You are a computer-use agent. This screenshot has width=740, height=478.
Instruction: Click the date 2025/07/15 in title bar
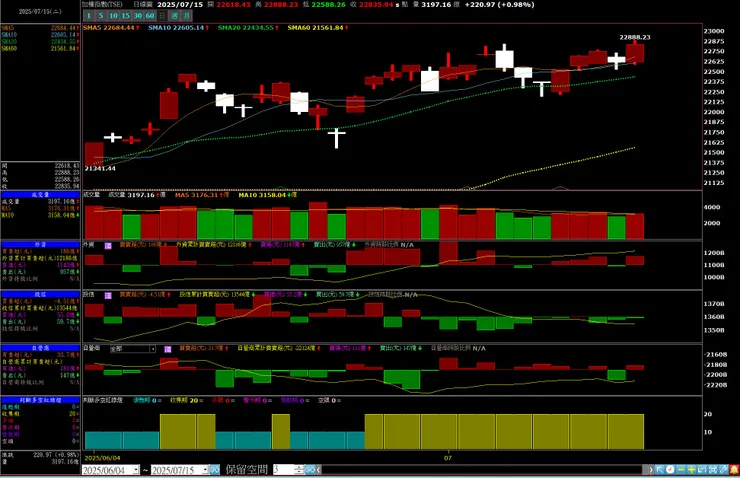pyautogui.click(x=180, y=5)
